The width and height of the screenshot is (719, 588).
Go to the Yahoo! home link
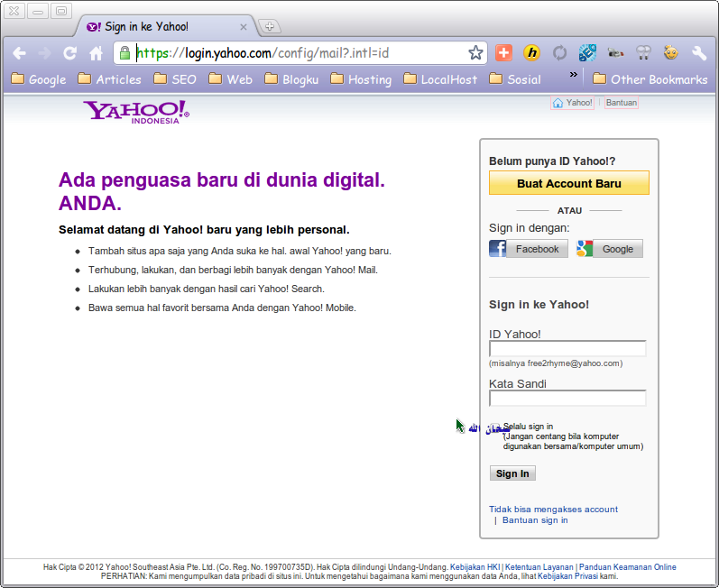[x=572, y=103]
